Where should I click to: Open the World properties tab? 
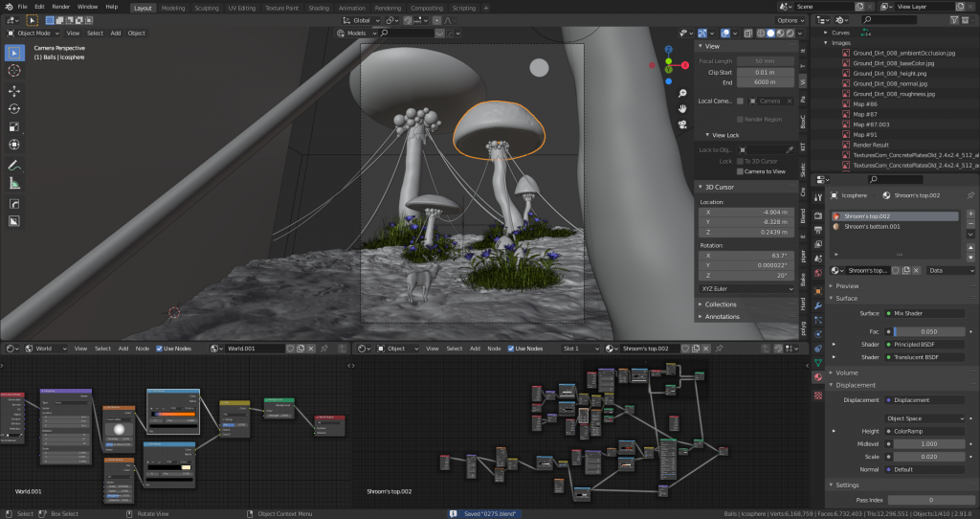[x=817, y=273]
